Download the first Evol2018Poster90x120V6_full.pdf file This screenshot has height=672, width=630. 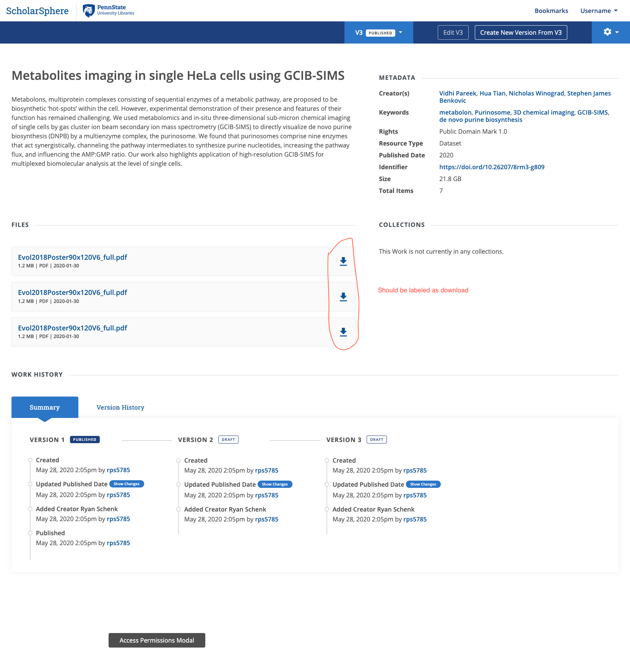coord(343,261)
